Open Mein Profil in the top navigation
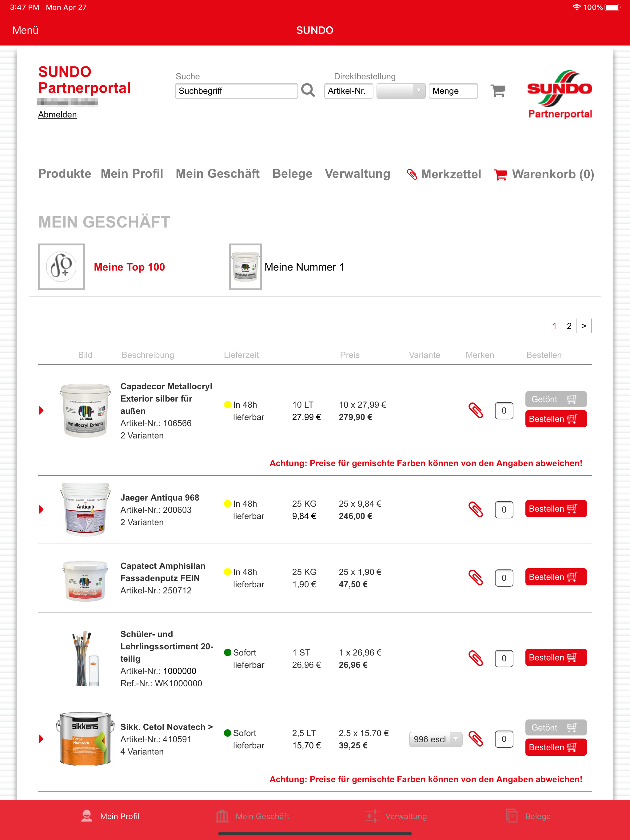630x840 pixels. point(132,173)
